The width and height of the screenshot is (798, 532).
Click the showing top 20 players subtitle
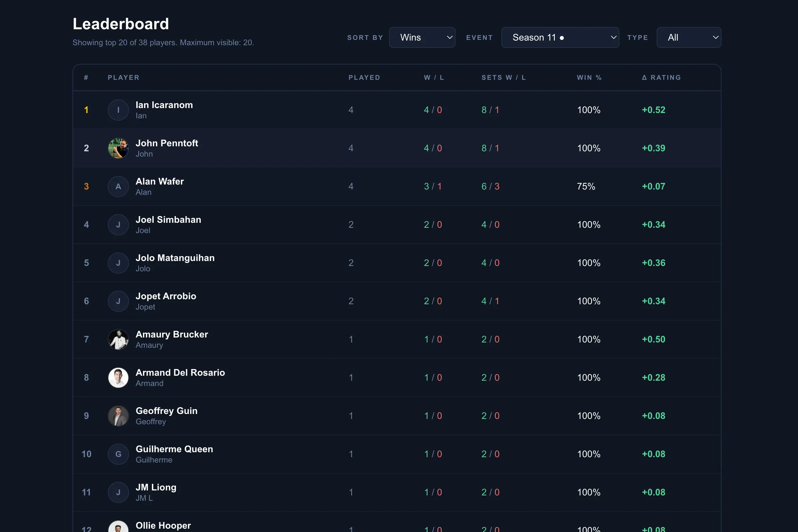pos(163,43)
